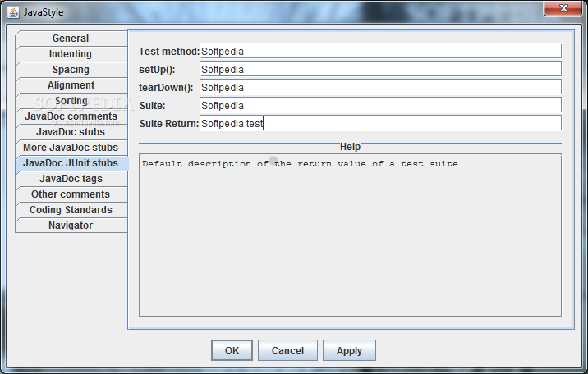
Task: Click the 'setUp():' label
Action: pyautogui.click(x=157, y=70)
